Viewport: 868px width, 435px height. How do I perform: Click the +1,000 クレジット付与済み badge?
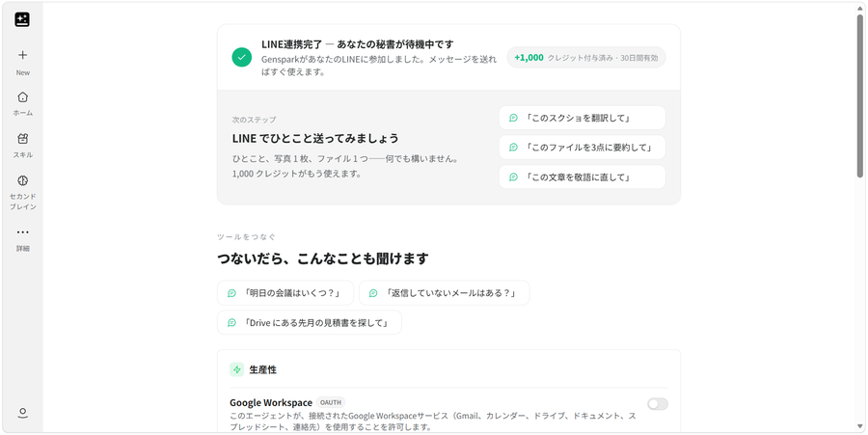[x=586, y=58]
